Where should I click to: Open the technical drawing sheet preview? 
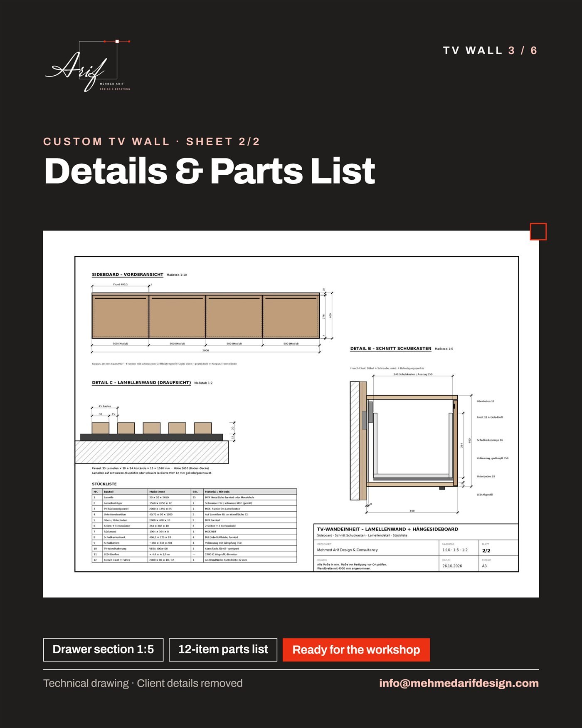[x=291, y=414]
